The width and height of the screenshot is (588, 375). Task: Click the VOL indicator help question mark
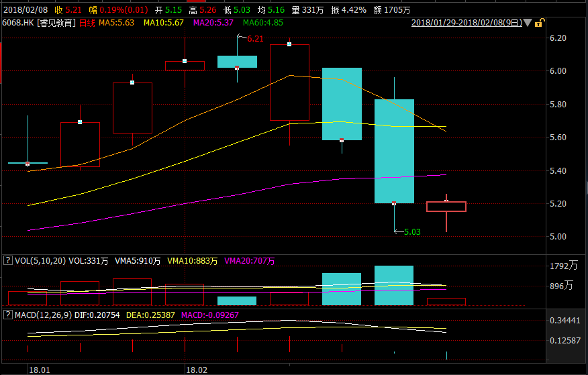[8, 260]
